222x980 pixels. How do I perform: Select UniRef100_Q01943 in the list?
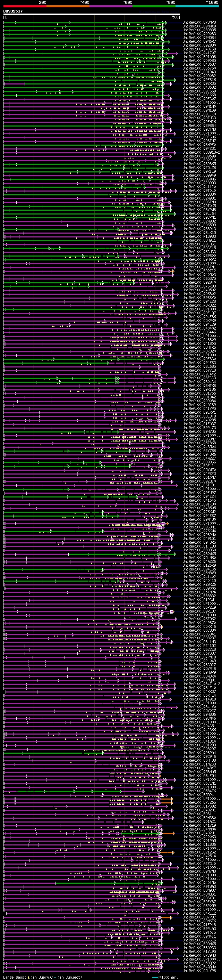pos(199,72)
